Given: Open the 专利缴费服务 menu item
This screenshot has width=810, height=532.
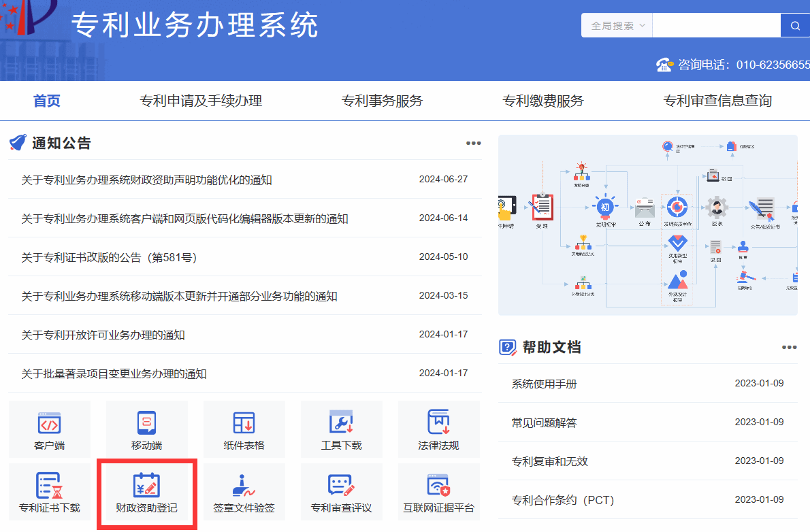Looking at the screenshot, I should pos(542,101).
